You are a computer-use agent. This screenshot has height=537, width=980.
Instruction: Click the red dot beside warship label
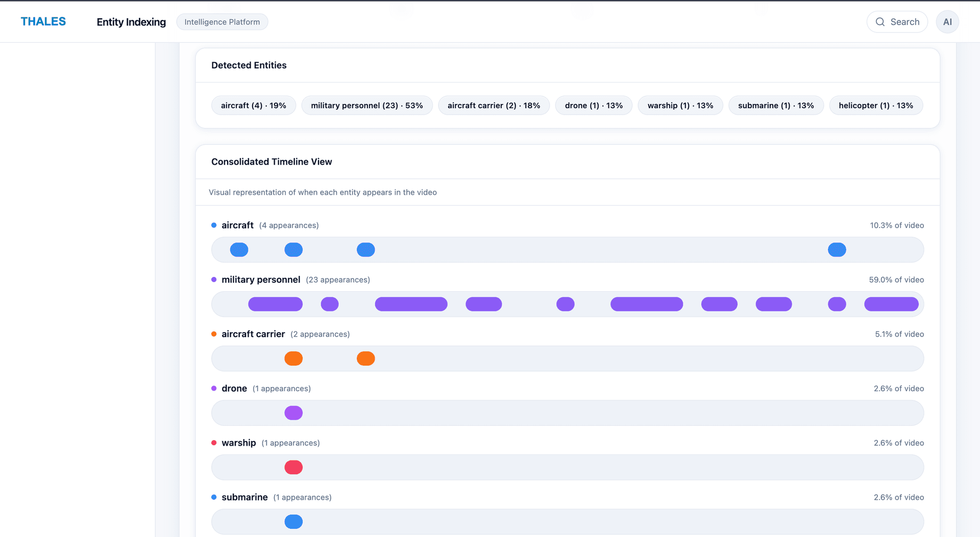[213, 442]
